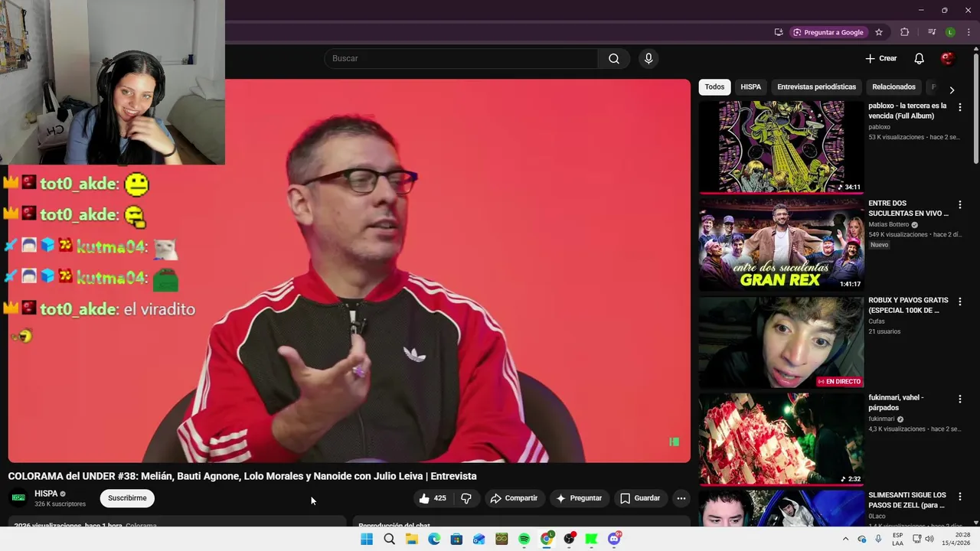The height and width of the screenshot is (551, 980).
Task: Open the EN DIRECTO Cufas livestream thumbnail
Action: pyautogui.click(x=781, y=341)
